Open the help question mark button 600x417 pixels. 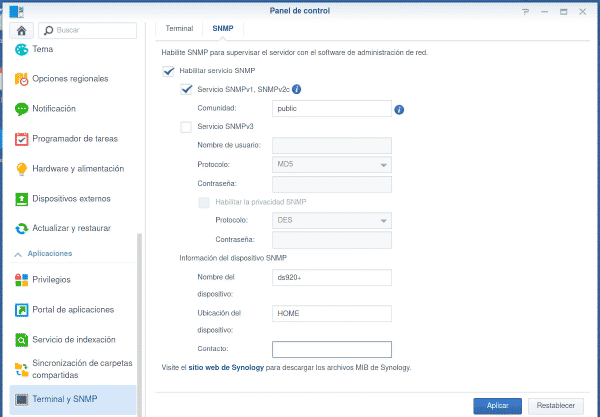click(525, 12)
